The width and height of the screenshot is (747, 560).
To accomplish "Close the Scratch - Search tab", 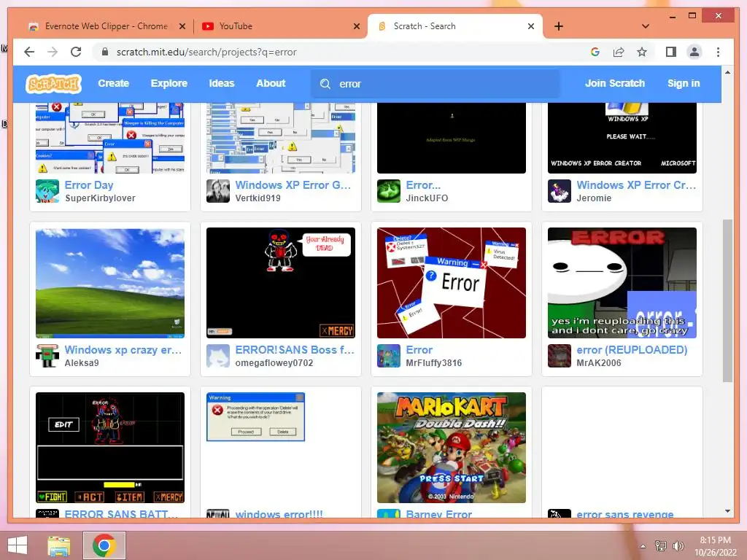I will [531, 26].
